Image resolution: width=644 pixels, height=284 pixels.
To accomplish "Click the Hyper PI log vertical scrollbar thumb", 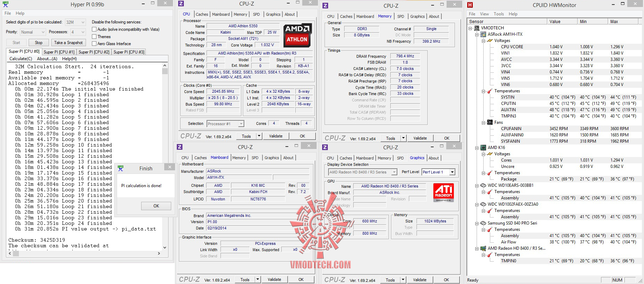I will pyautogui.click(x=165, y=71).
